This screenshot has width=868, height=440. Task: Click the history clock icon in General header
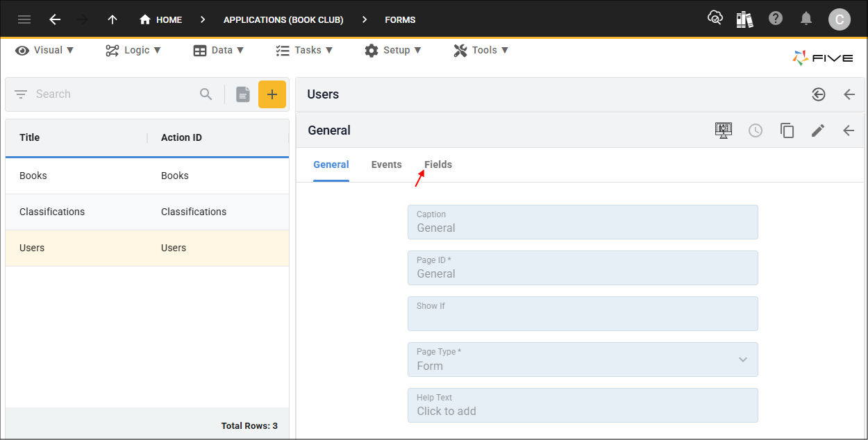(756, 130)
